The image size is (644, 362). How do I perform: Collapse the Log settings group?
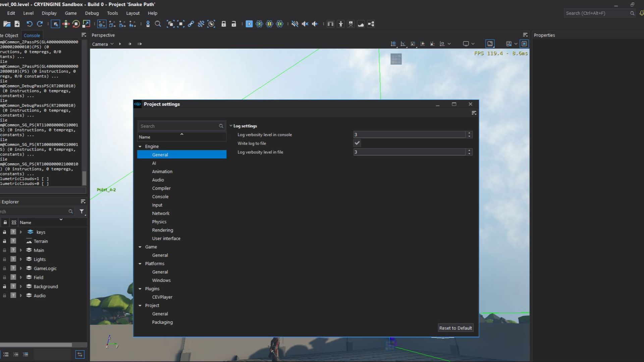point(231,126)
